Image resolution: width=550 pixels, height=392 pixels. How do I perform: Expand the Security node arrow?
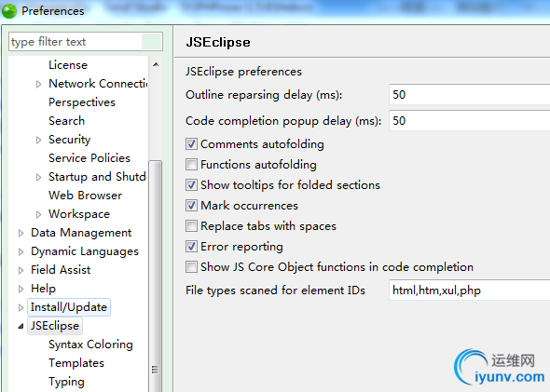point(38,140)
